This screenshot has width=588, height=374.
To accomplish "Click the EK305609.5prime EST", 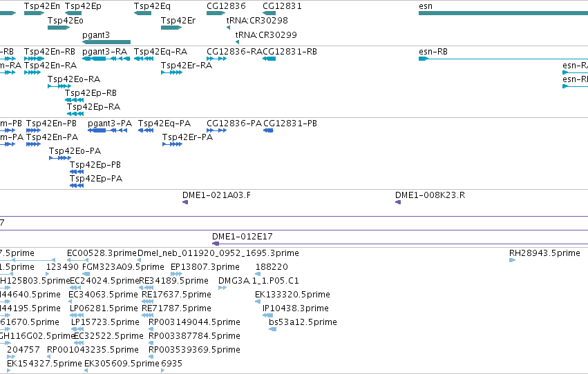I will click(86, 371).
